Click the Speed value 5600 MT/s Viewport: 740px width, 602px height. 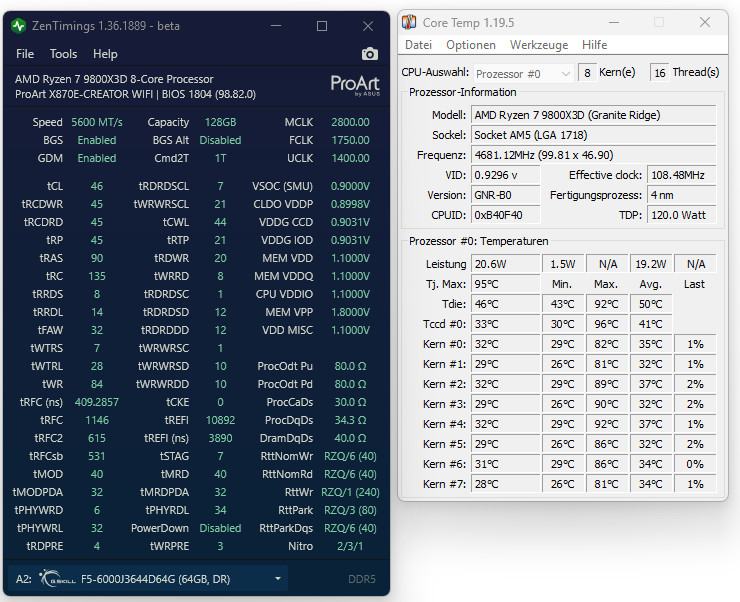click(97, 122)
